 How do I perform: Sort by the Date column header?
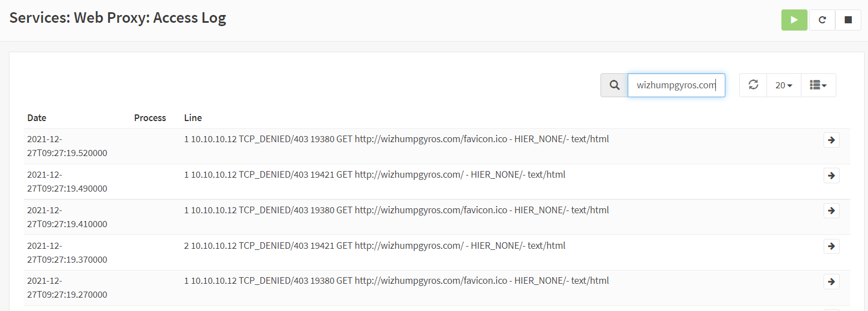(37, 118)
